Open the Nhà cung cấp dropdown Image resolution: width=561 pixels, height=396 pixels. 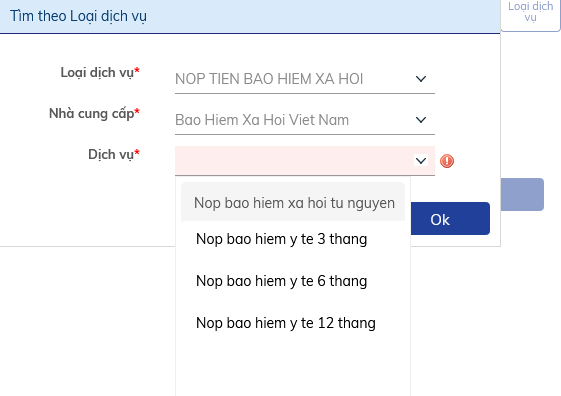click(305, 120)
